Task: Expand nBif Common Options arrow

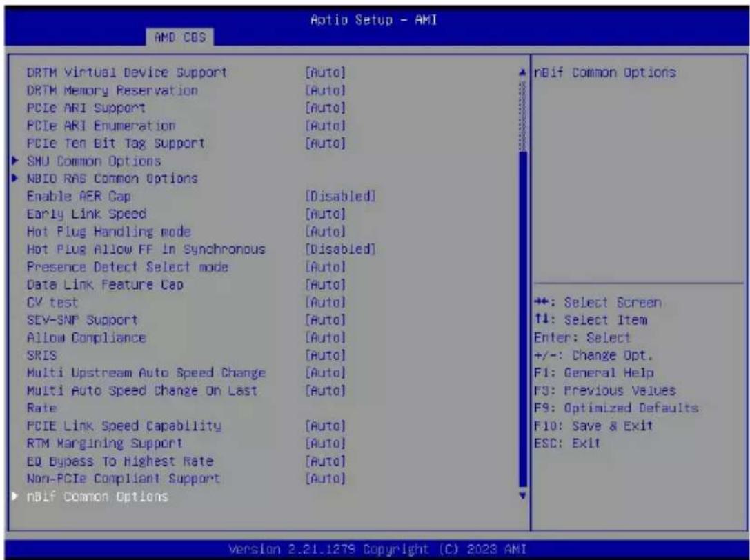Action: pos(15,497)
